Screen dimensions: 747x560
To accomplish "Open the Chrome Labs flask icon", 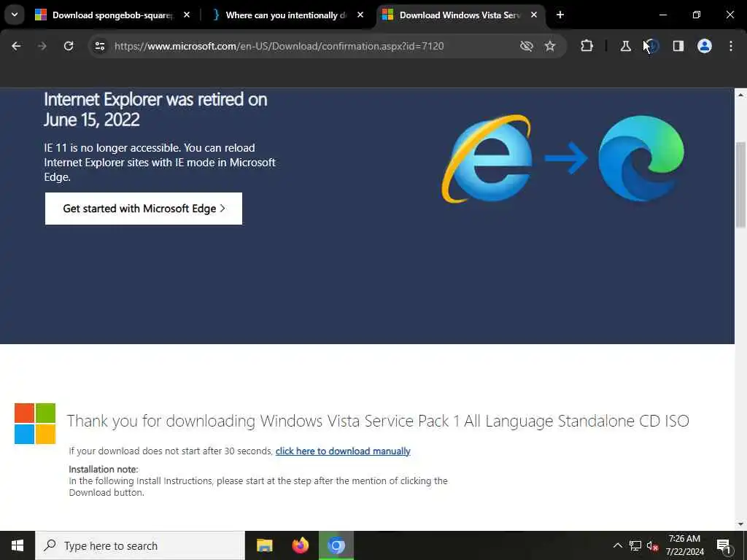I will click(625, 46).
